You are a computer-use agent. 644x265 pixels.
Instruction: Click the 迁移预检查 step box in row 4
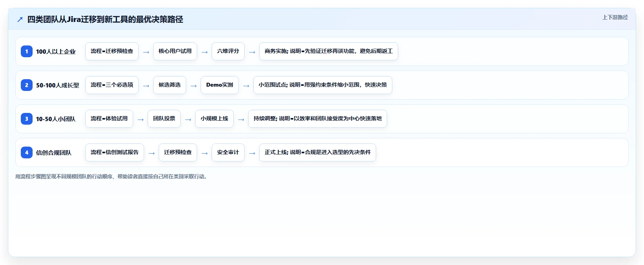pos(178,152)
